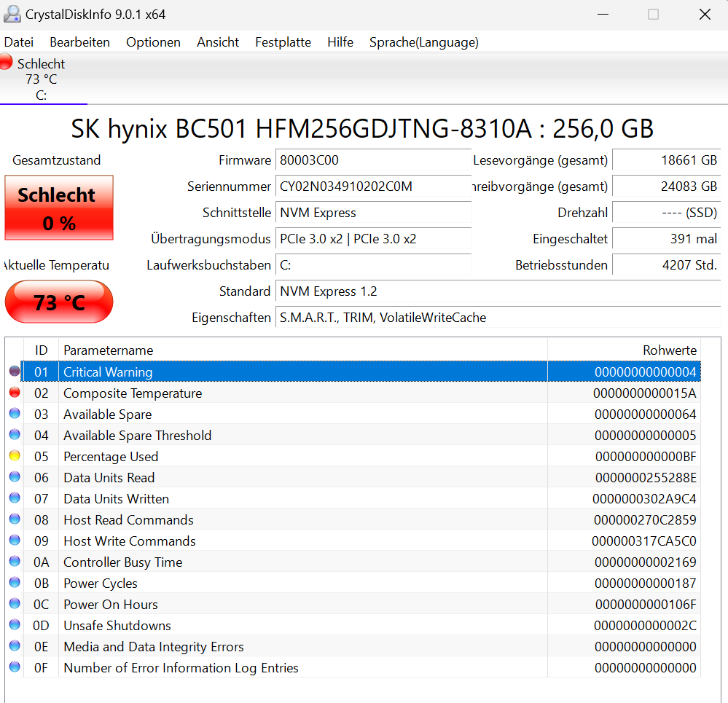Click the red status orb beside Schlecht in the drive bar
The height and width of the screenshot is (703, 728).
(6, 62)
